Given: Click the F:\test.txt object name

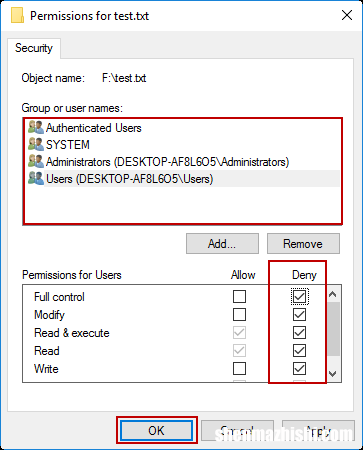Looking at the screenshot, I should click(x=124, y=78).
